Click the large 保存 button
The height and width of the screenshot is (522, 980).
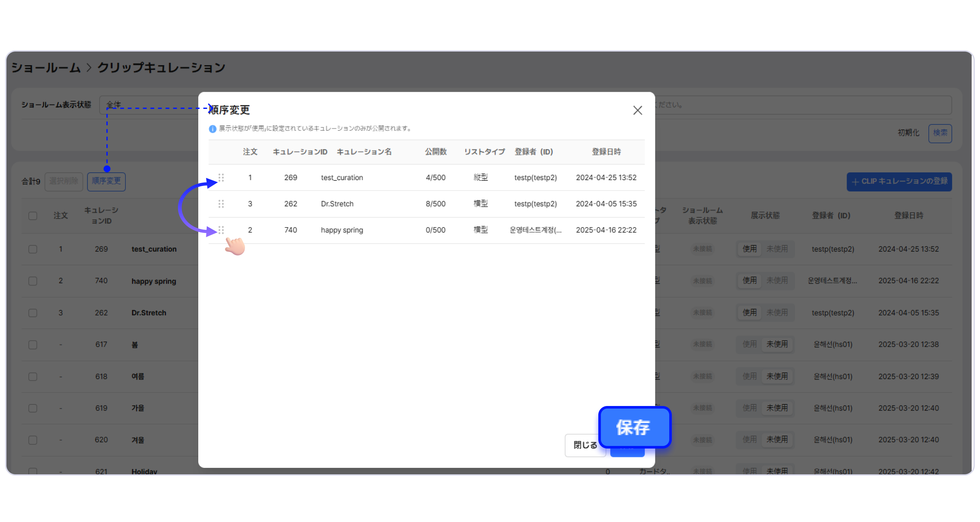tap(634, 427)
